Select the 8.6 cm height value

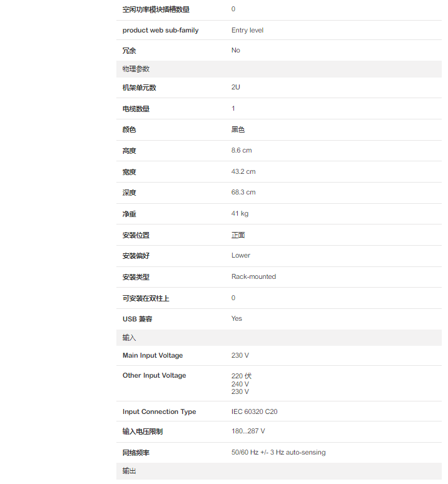[242, 151]
